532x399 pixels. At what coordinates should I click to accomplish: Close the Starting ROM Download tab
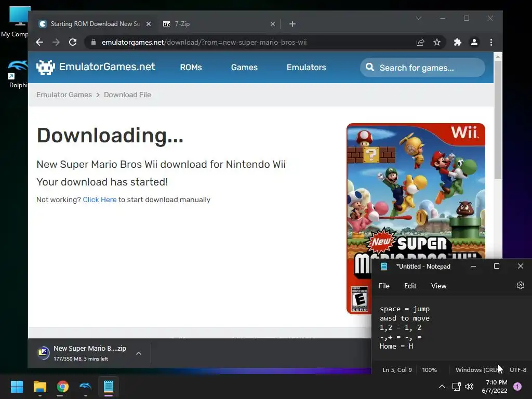point(148,24)
